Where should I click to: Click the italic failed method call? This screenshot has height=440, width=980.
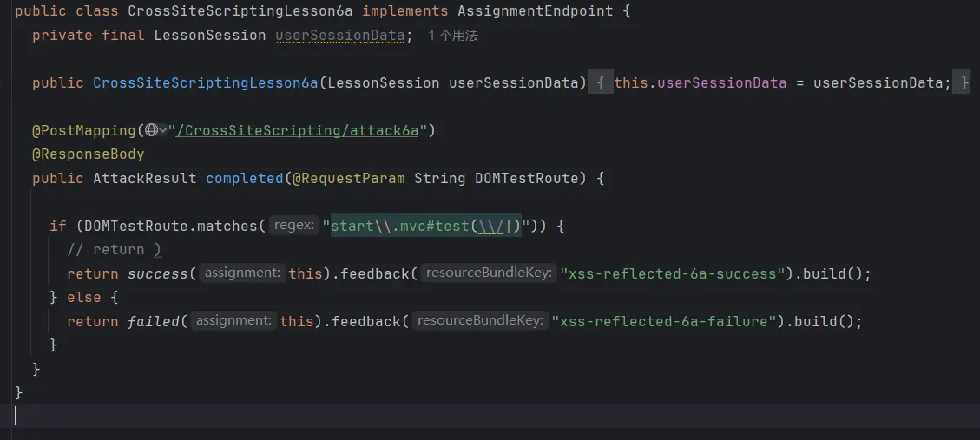153,321
